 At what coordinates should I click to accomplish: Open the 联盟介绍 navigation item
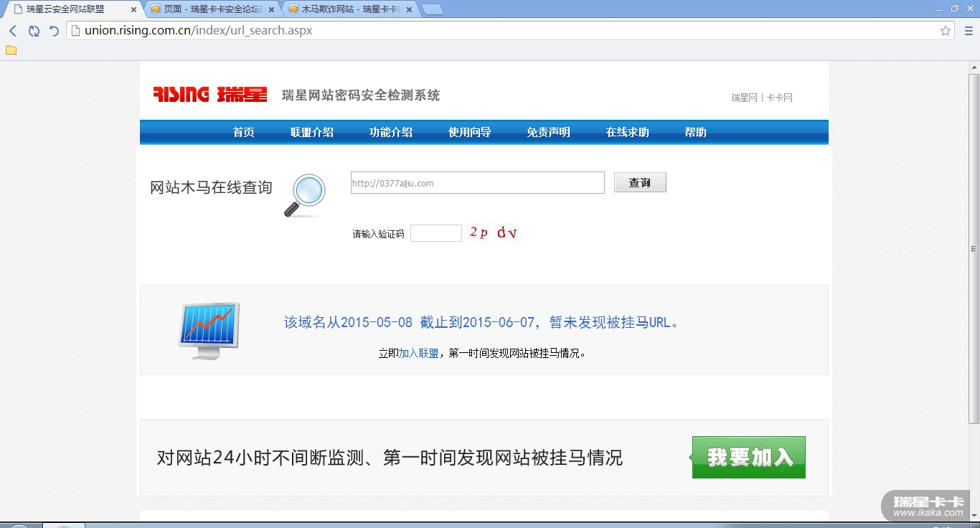click(x=312, y=132)
